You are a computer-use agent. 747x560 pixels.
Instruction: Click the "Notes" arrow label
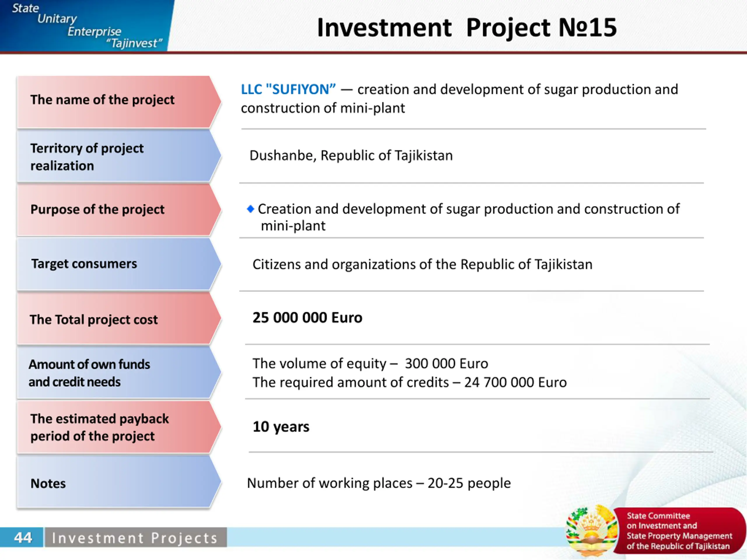coord(119,482)
